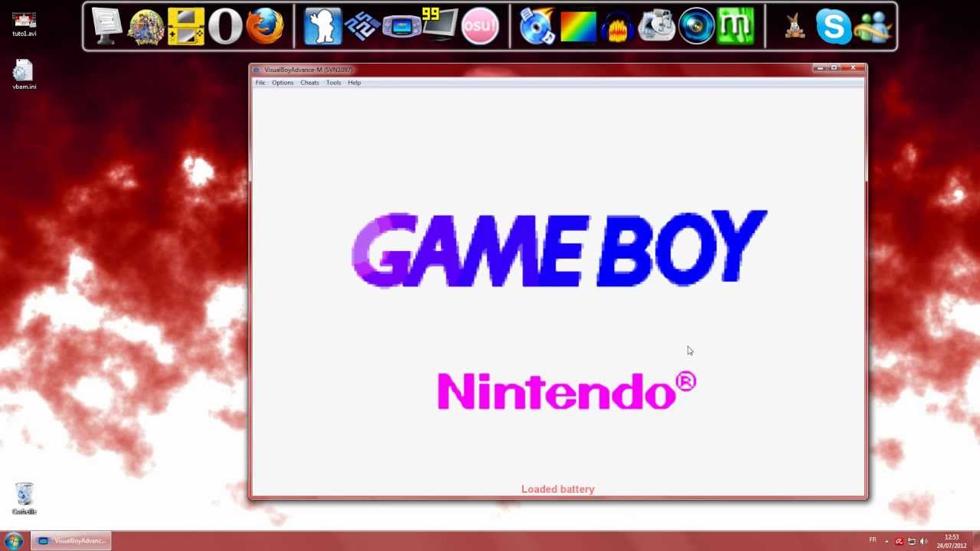
Task: Open the Tools menu
Action: pyautogui.click(x=333, y=83)
